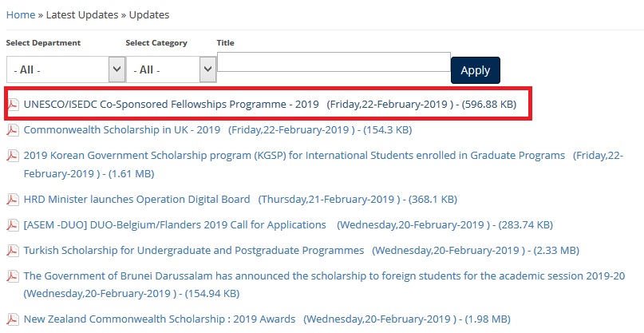This screenshot has height=333, width=644.
Task: Click PDF icon for Brunei Darussalam scholarship
Action: pyautogui.click(x=13, y=276)
